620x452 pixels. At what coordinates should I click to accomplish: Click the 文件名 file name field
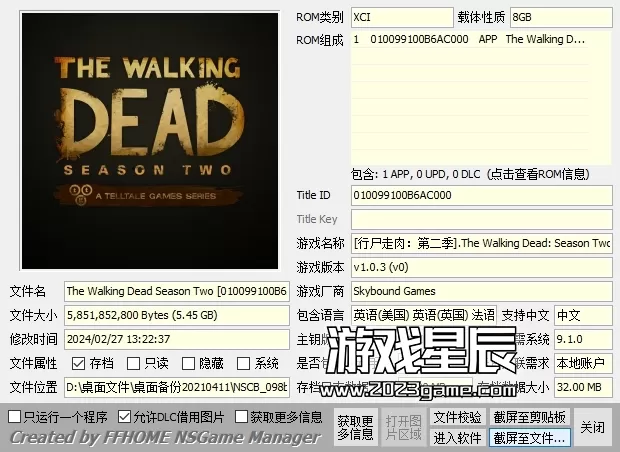pos(177,291)
